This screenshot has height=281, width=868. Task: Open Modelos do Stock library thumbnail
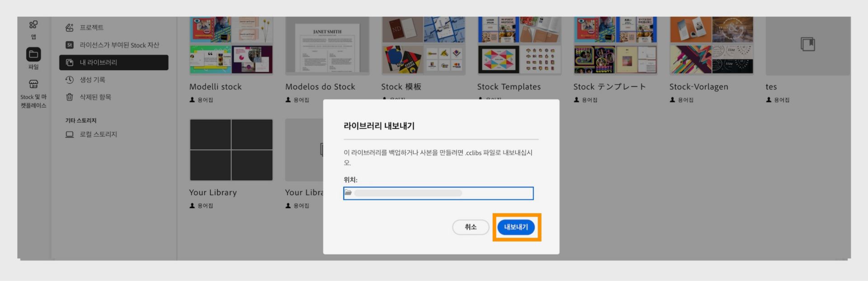(327, 45)
